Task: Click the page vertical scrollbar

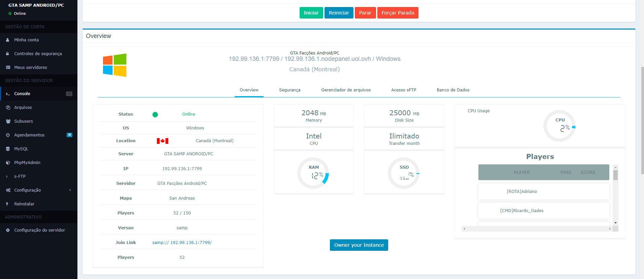Action: pyautogui.click(x=642, y=120)
